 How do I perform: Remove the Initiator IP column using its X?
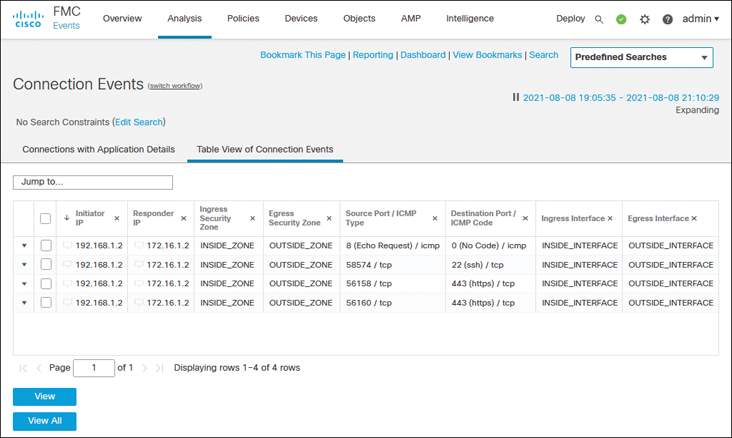(x=117, y=218)
